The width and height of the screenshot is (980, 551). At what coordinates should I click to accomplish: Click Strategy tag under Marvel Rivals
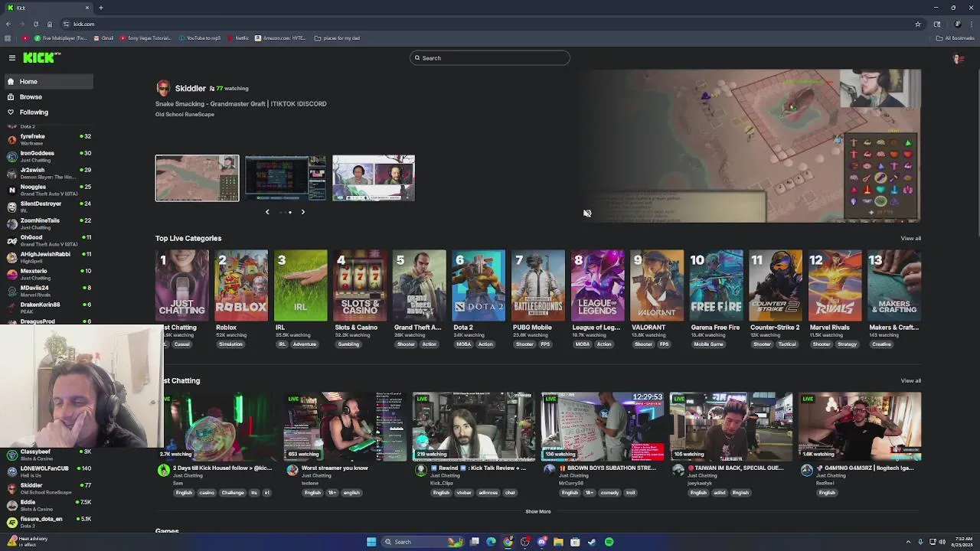pyautogui.click(x=847, y=344)
